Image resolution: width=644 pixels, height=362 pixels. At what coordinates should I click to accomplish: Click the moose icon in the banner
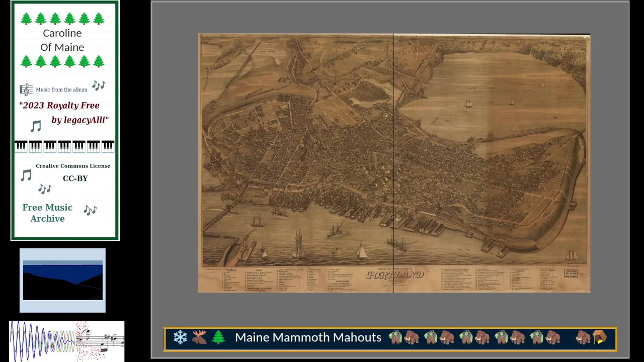(x=199, y=337)
